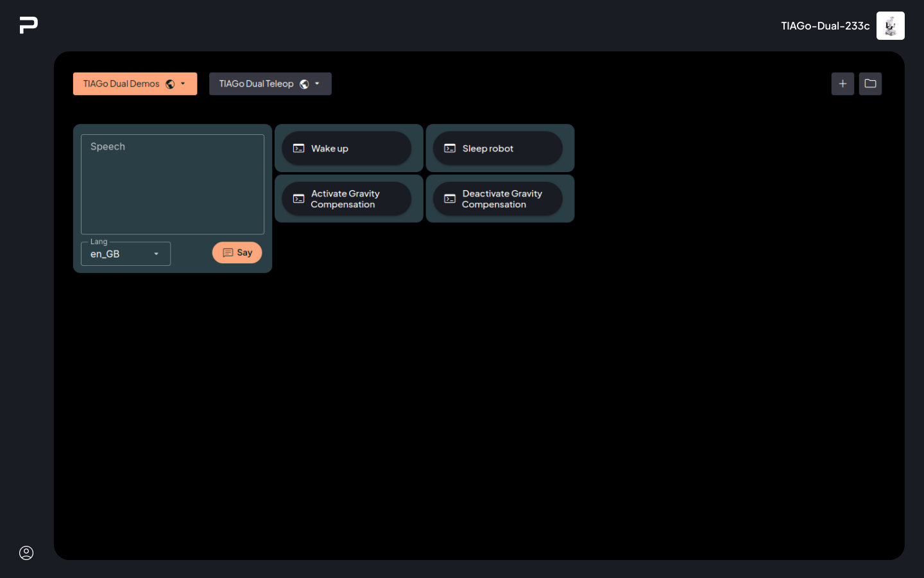This screenshot has height=578, width=924.
Task: Click terminal icon beside Wake up
Action: click(299, 148)
